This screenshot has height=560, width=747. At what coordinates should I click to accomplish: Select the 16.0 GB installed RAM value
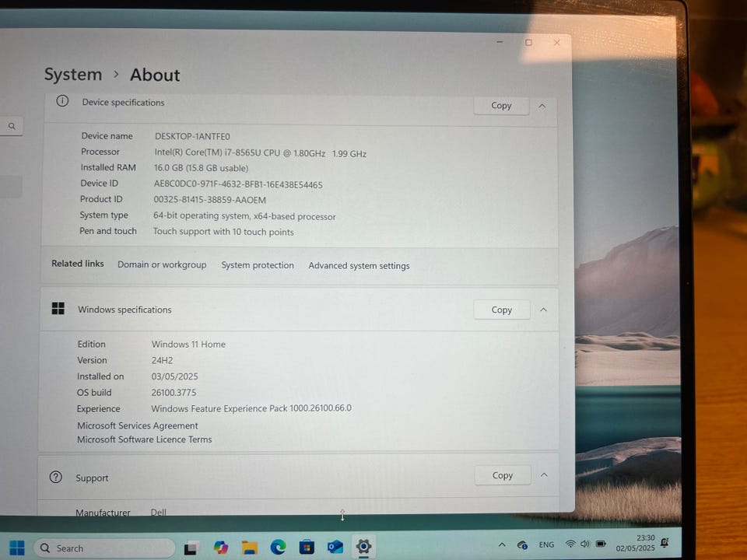pyautogui.click(x=201, y=168)
